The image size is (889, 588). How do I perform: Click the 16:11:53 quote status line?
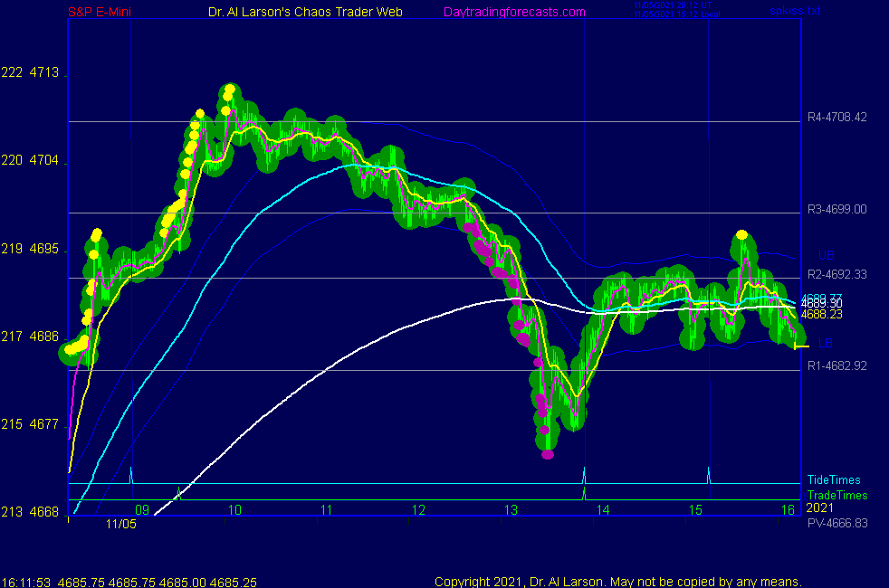click(129, 582)
